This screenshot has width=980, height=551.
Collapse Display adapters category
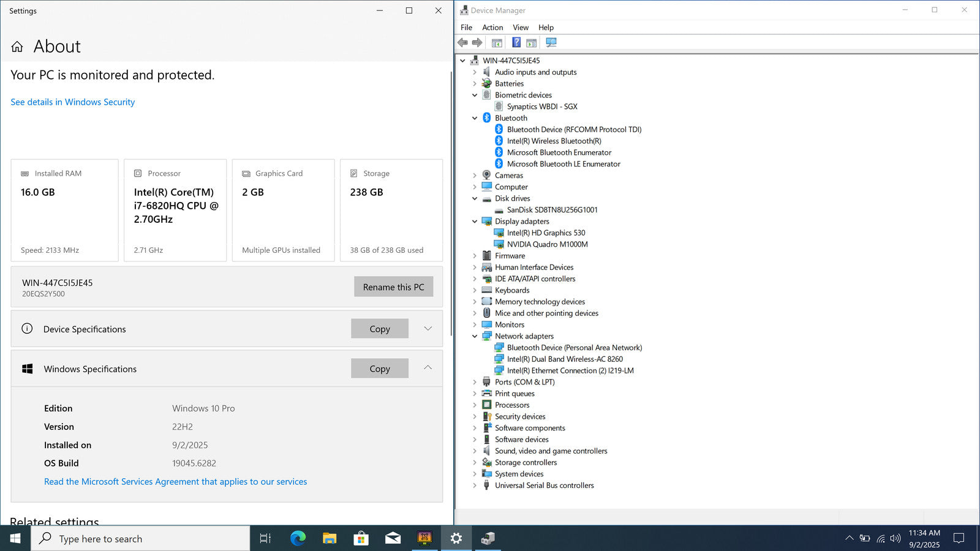pyautogui.click(x=475, y=222)
